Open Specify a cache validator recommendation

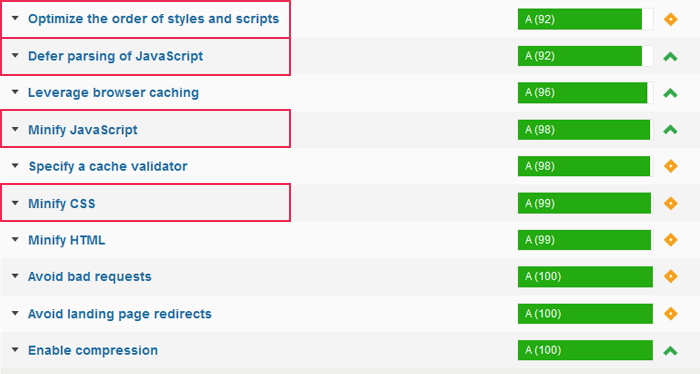point(108,166)
